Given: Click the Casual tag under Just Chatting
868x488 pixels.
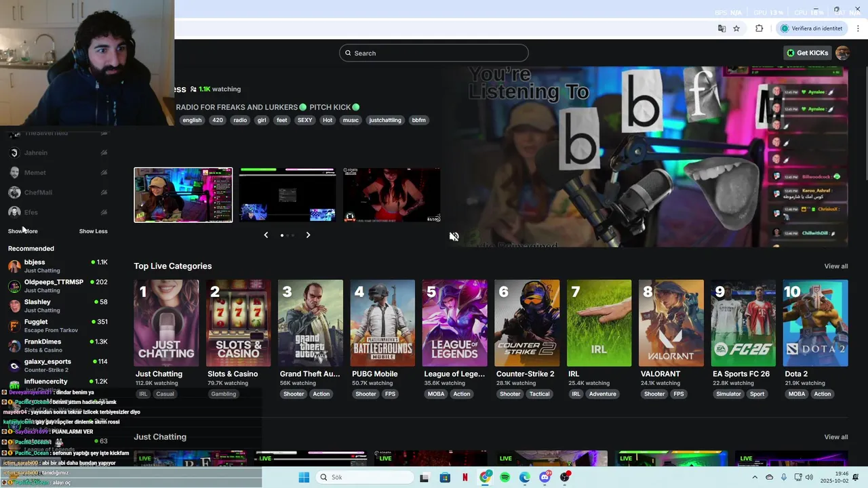Looking at the screenshot, I should 165,394.
